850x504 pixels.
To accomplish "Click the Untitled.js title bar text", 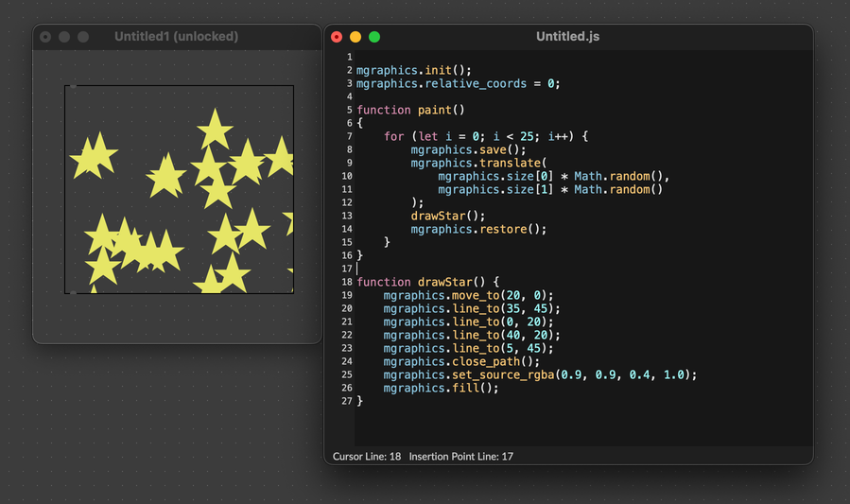I will click(x=567, y=37).
